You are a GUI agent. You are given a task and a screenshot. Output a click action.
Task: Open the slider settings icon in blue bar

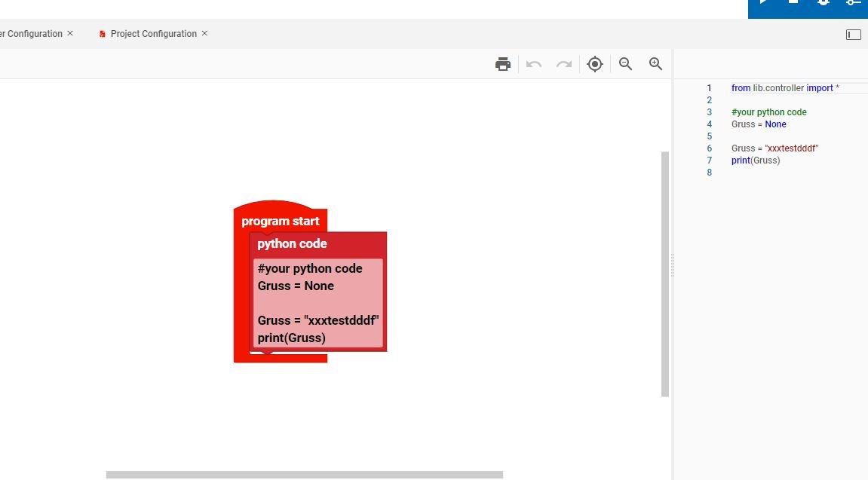point(853,2)
